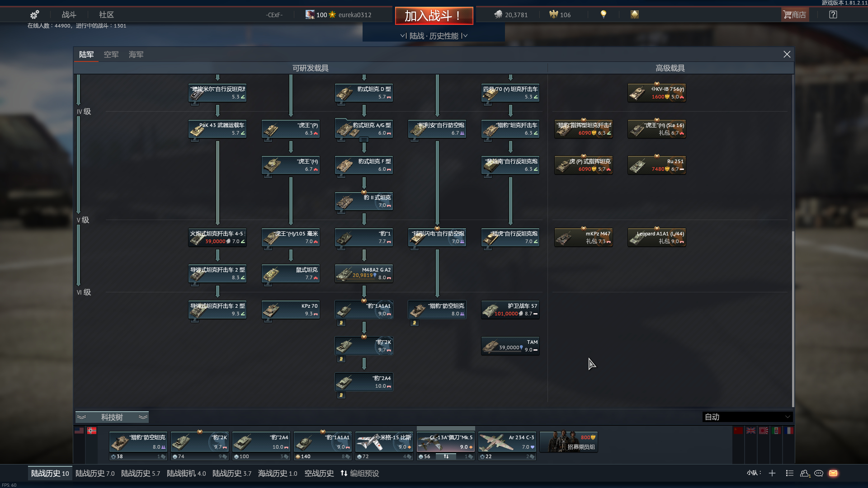The height and width of the screenshot is (488, 868).
Task: Click crew slot badge under 猎豹防空坦克
Action: click(x=415, y=323)
